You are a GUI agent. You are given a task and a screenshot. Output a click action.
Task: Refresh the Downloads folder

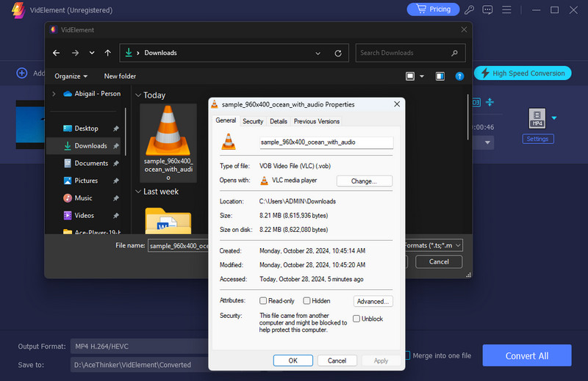coord(338,53)
